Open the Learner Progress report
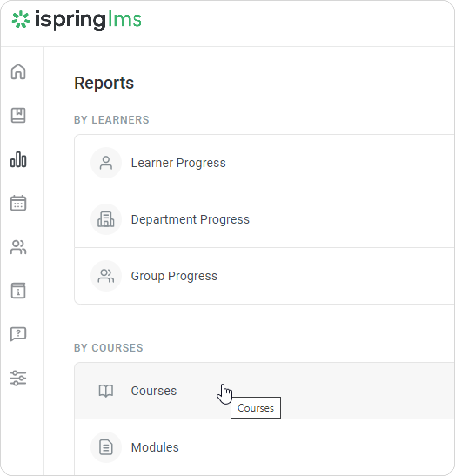Image resolution: width=455 pixels, height=476 pixels. pyautogui.click(x=178, y=163)
